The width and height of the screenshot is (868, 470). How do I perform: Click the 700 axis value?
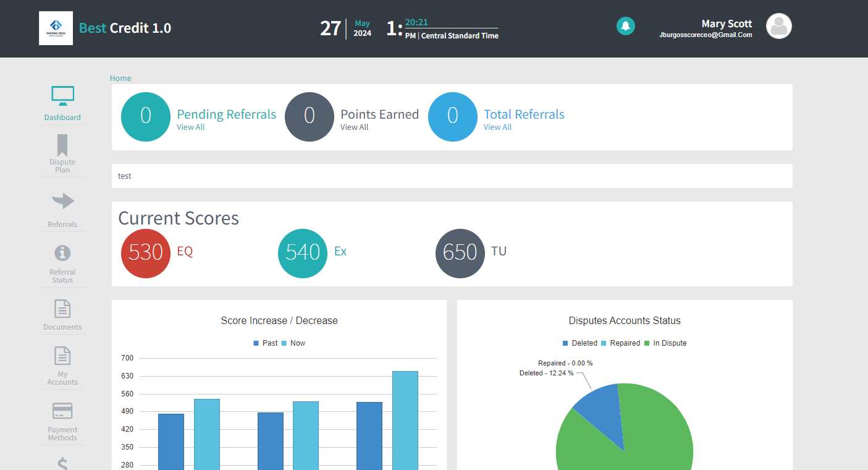pos(127,358)
